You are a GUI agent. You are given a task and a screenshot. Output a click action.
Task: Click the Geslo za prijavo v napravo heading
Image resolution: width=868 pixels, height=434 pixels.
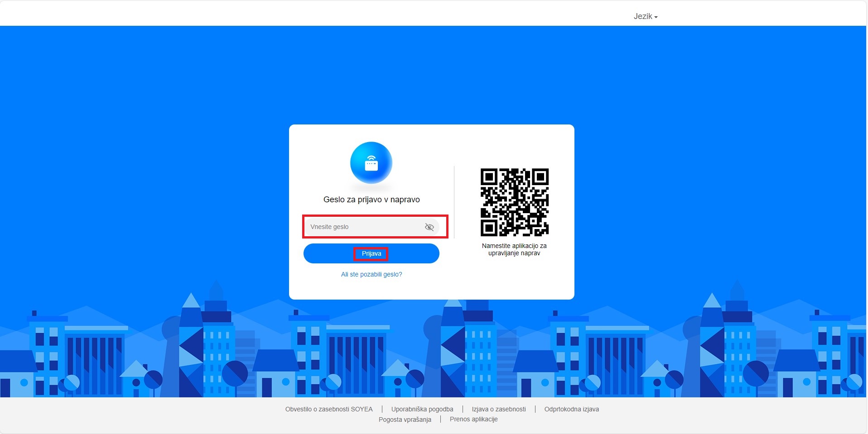coord(371,200)
